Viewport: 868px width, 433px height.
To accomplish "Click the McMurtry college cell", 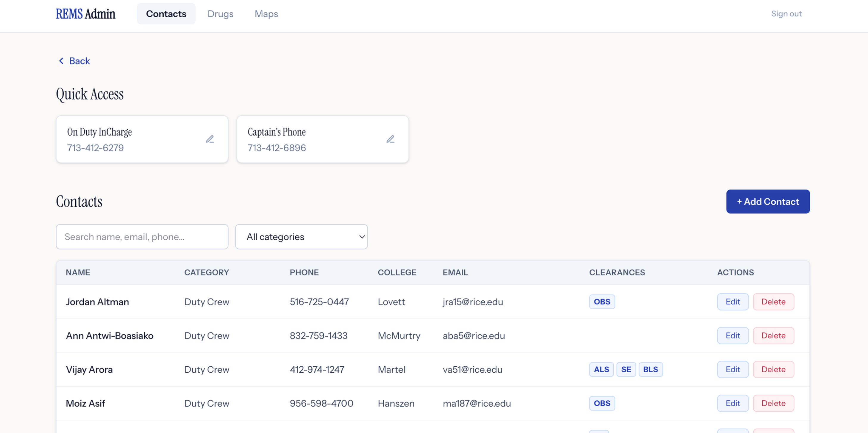I will coord(399,336).
